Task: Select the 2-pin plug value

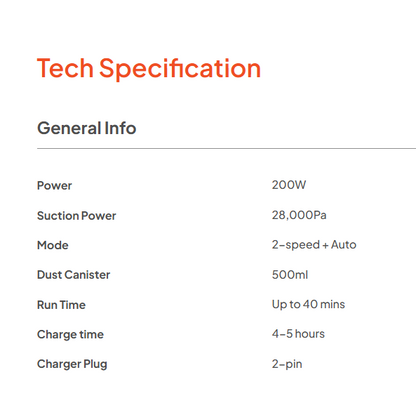Action: pyautogui.click(x=287, y=364)
